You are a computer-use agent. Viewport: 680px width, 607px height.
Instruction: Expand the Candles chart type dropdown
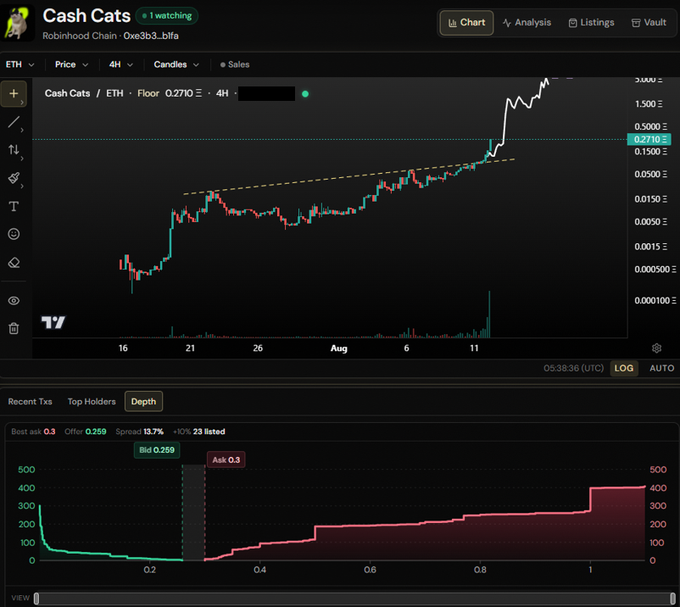(x=176, y=65)
